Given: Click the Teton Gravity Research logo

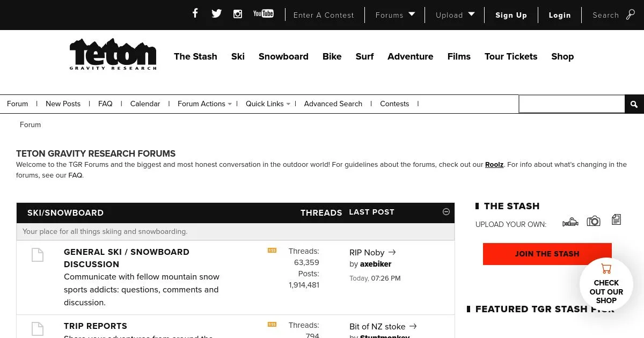Looking at the screenshot, I should [113, 54].
